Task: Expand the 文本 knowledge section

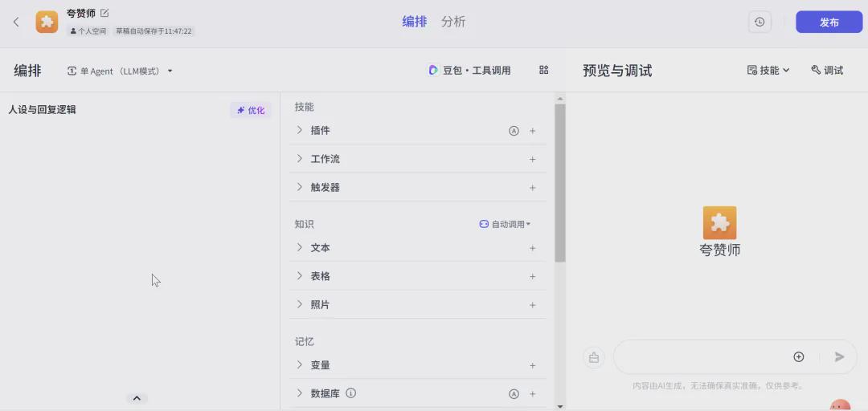Action: pos(300,246)
